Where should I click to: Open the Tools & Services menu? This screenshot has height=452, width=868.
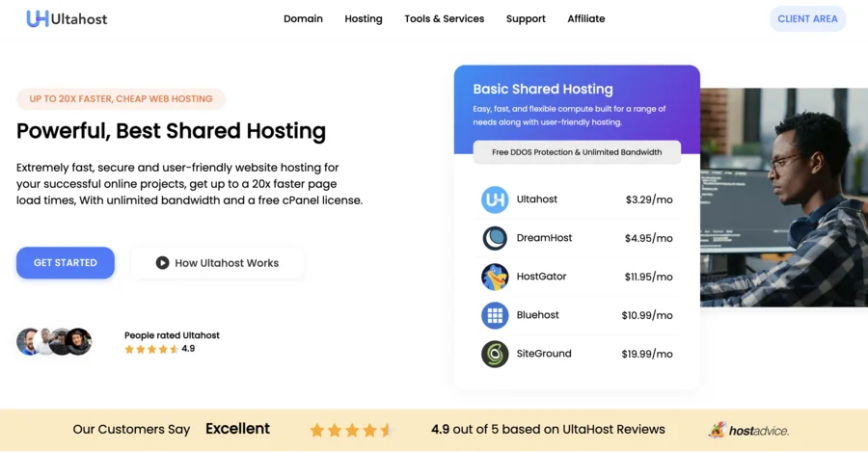click(x=444, y=19)
